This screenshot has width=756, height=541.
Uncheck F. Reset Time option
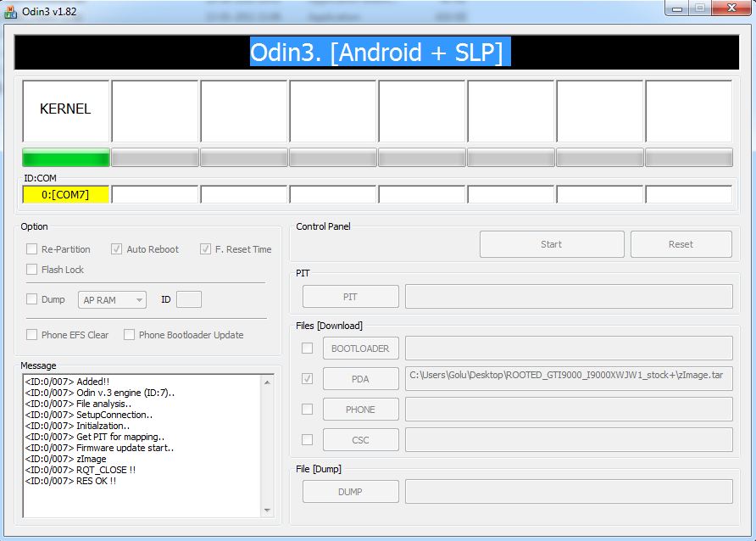tap(205, 249)
